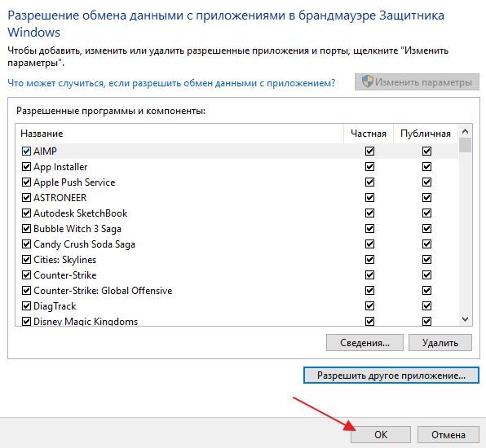Toggle App Installer Частная checkbox
Image resolution: width=486 pixels, height=448 pixels.
369,166
